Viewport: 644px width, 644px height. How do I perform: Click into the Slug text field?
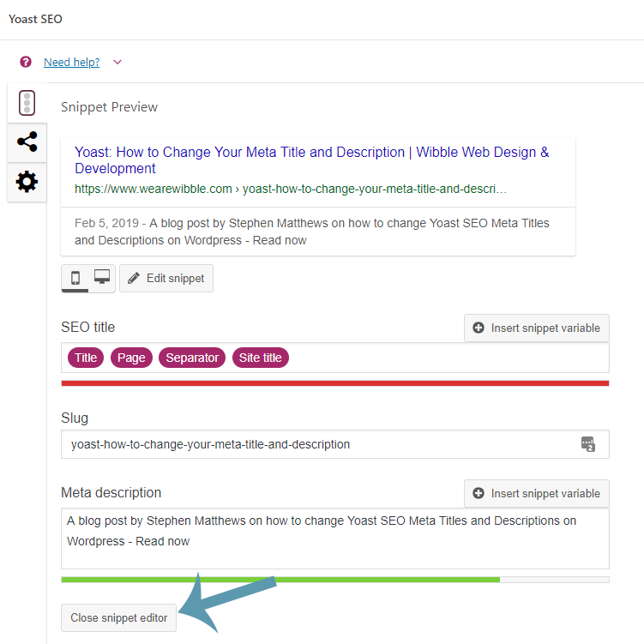coord(317,444)
